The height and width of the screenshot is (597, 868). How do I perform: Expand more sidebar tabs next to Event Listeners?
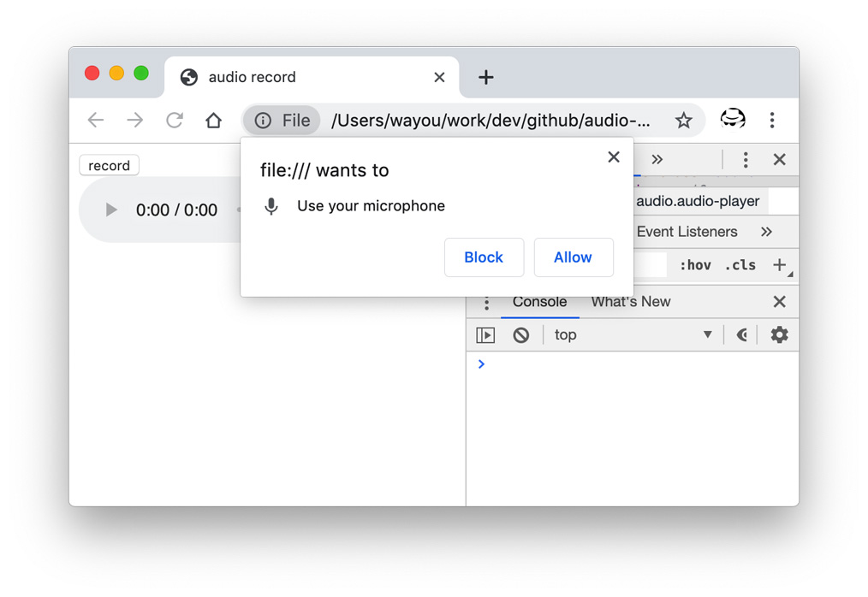pos(767,232)
